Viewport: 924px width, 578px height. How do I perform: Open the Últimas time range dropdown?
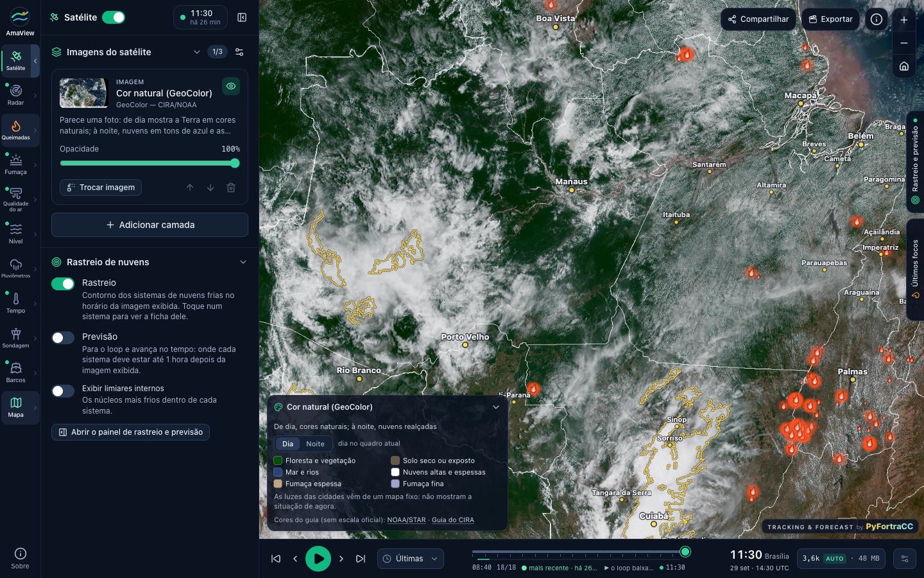411,559
